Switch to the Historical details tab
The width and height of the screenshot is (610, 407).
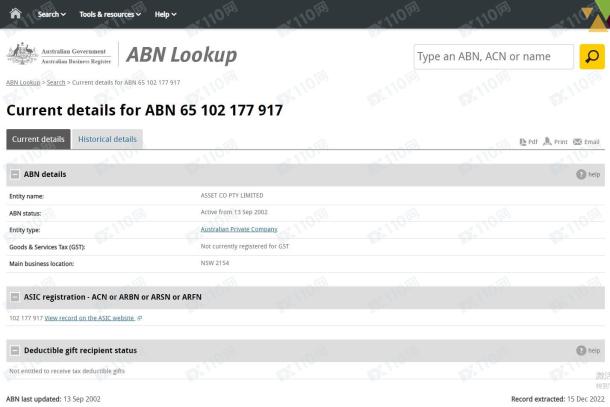pyautogui.click(x=107, y=139)
